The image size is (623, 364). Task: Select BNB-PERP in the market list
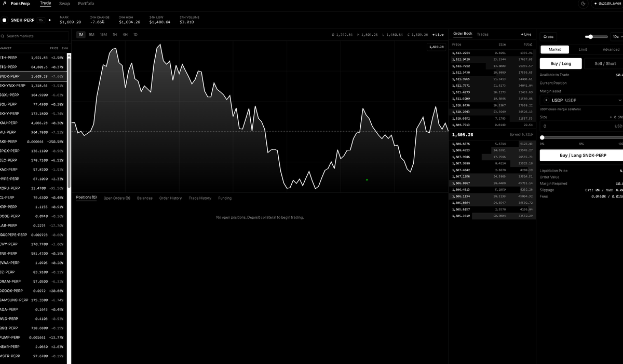(x=33, y=254)
